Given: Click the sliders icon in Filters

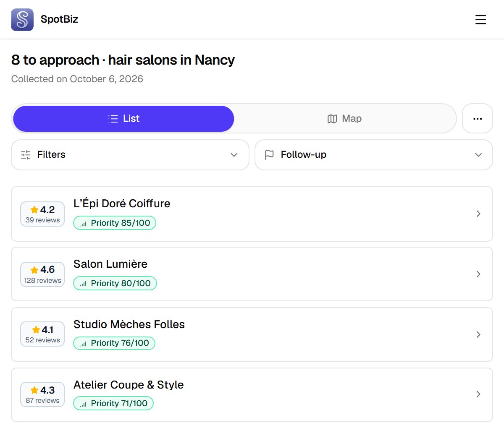Looking at the screenshot, I should 26,155.
